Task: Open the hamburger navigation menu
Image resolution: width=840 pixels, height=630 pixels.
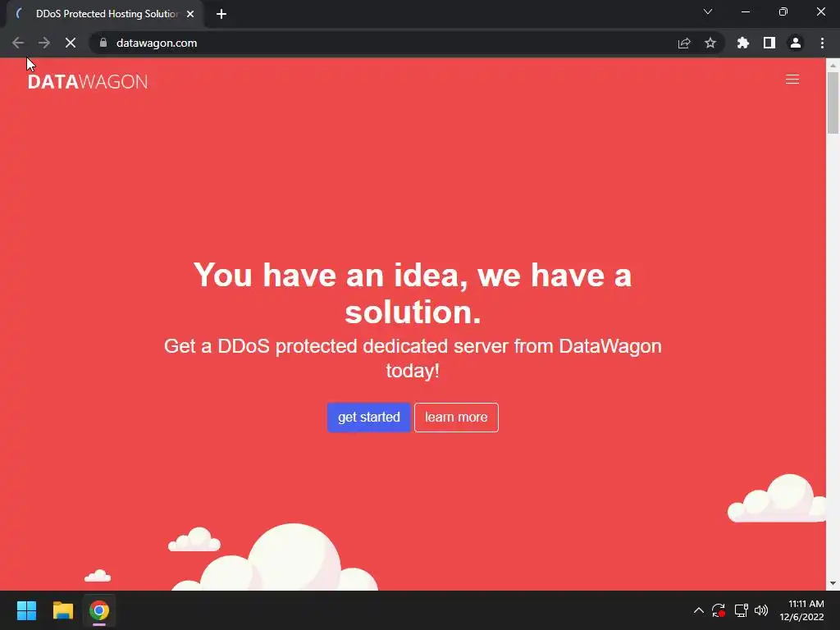Action: pyautogui.click(x=792, y=80)
